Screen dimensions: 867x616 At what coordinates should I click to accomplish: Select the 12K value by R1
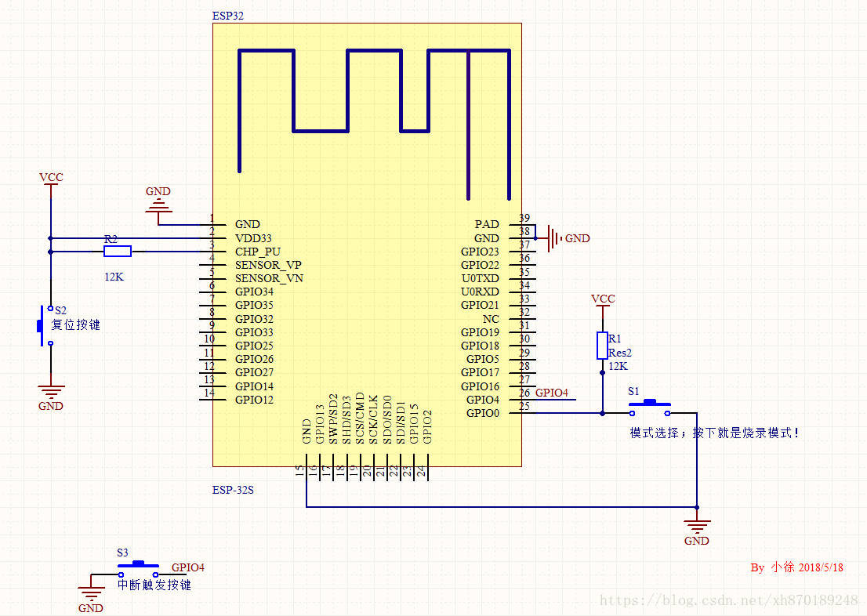coord(619,366)
